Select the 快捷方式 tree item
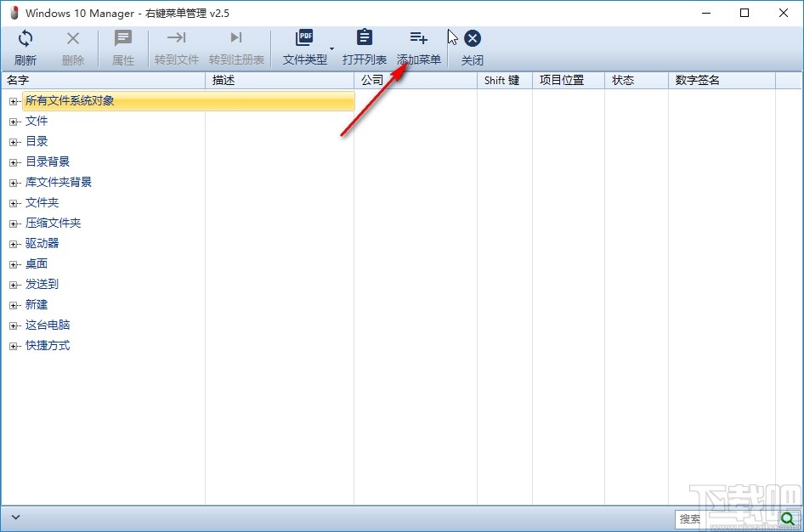This screenshot has height=532, width=804. pyautogui.click(x=48, y=345)
